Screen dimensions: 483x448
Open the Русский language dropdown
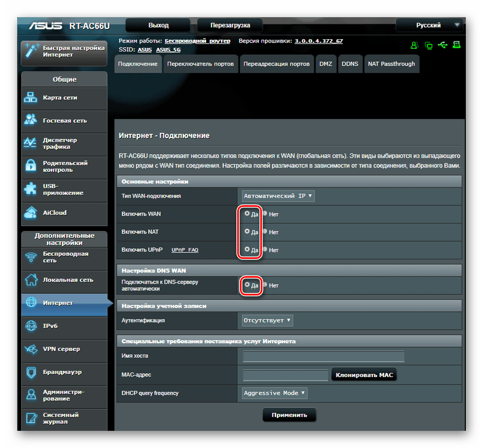(x=429, y=25)
